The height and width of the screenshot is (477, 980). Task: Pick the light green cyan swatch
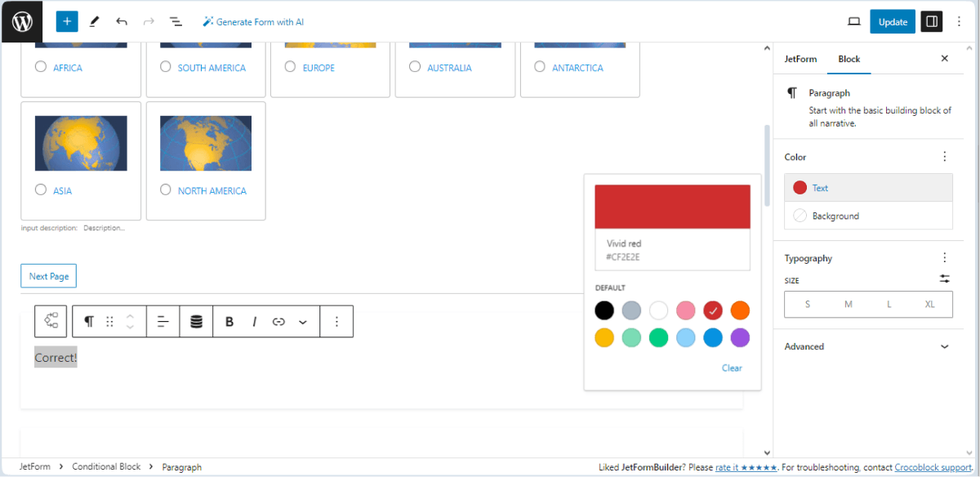click(x=631, y=337)
